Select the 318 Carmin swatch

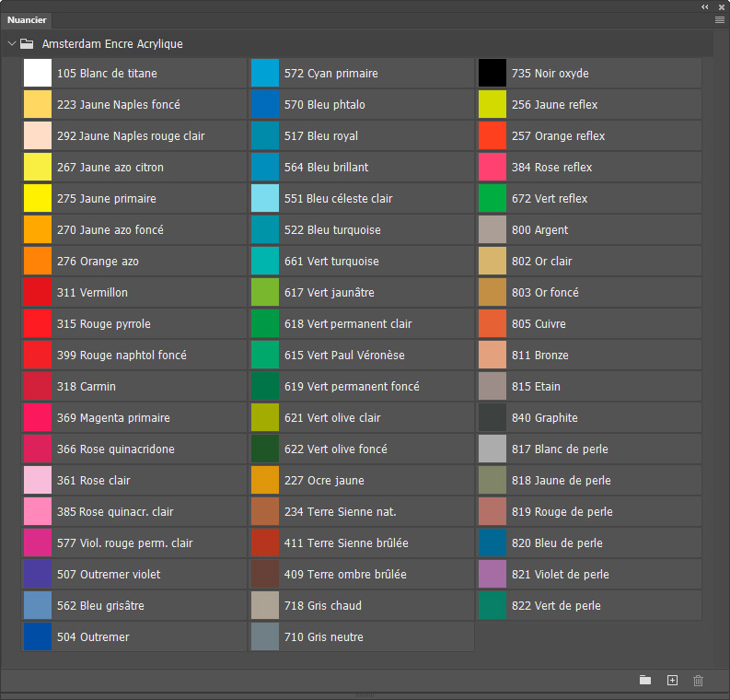[x=38, y=386]
